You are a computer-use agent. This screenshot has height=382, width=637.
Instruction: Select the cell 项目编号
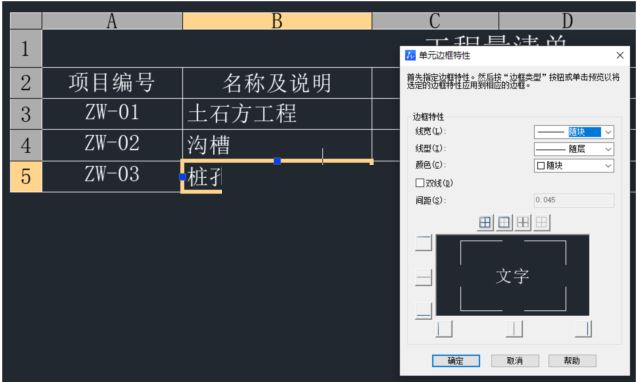[112, 83]
